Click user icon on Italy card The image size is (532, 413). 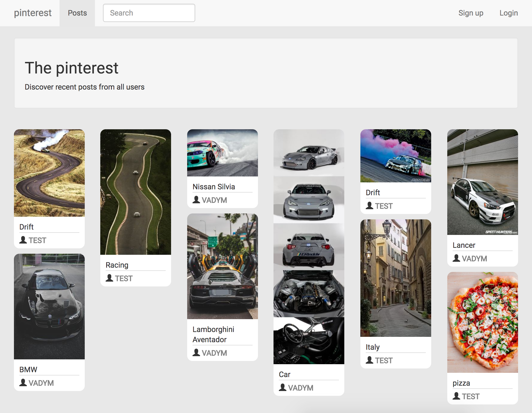click(x=370, y=360)
